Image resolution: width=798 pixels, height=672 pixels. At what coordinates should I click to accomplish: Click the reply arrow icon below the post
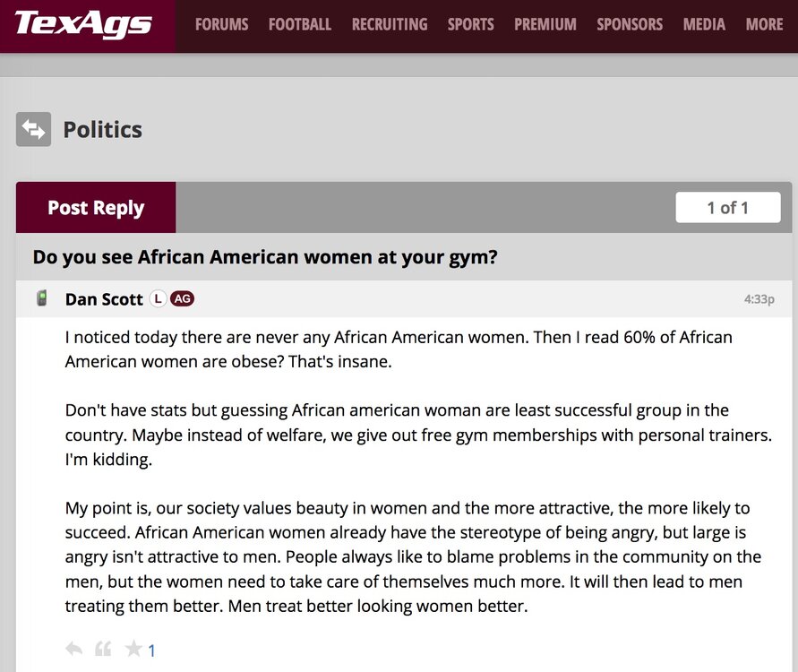pos(73,649)
